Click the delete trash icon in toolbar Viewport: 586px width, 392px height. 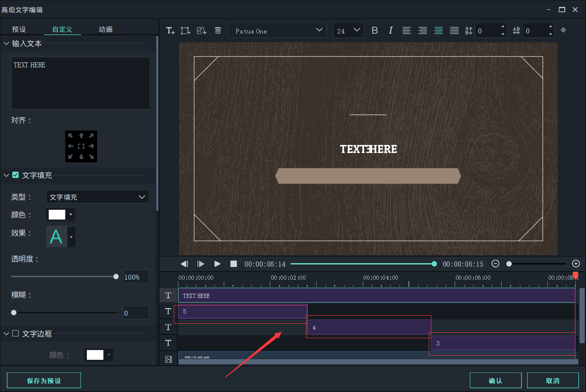[218, 31]
